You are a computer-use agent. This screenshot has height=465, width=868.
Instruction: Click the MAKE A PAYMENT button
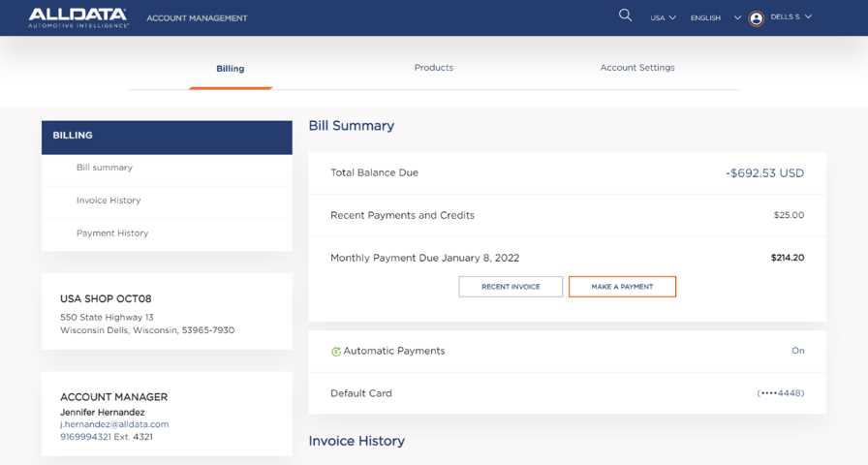(x=622, y=287)
